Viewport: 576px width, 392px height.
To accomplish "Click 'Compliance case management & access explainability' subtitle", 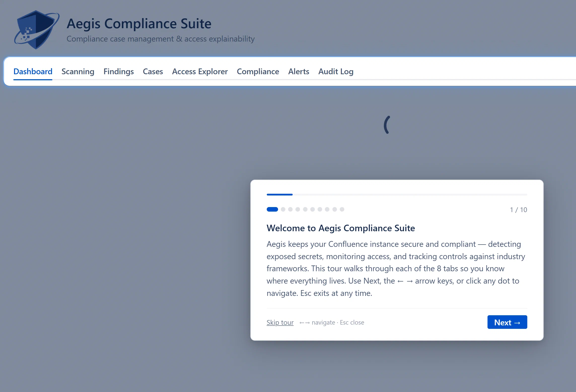I will [161, 39].
